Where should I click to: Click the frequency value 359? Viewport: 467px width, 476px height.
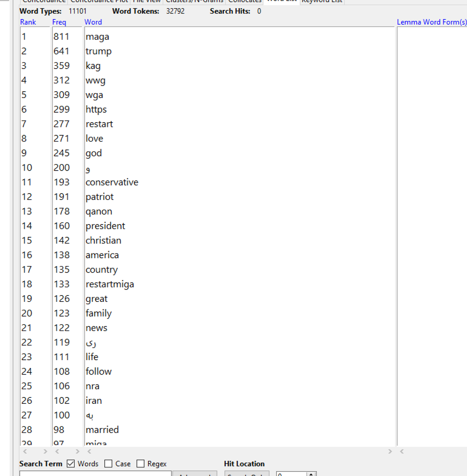61,66
